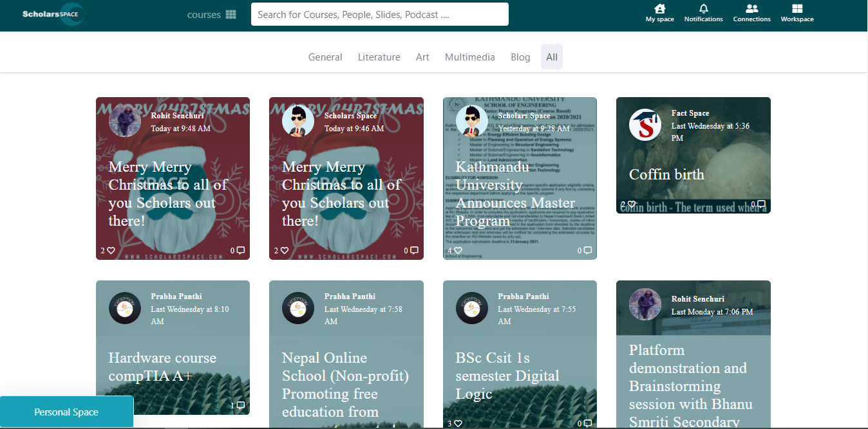Switch to the Multimedia tab
The image size is (868, 429).
click(x=470, y=57)
